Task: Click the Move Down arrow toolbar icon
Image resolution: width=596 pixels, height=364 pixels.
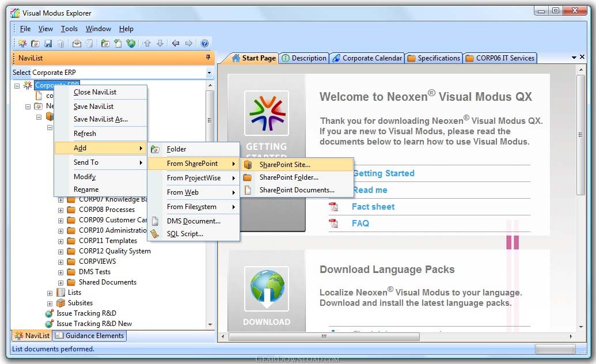Action: tap(160, 43)
